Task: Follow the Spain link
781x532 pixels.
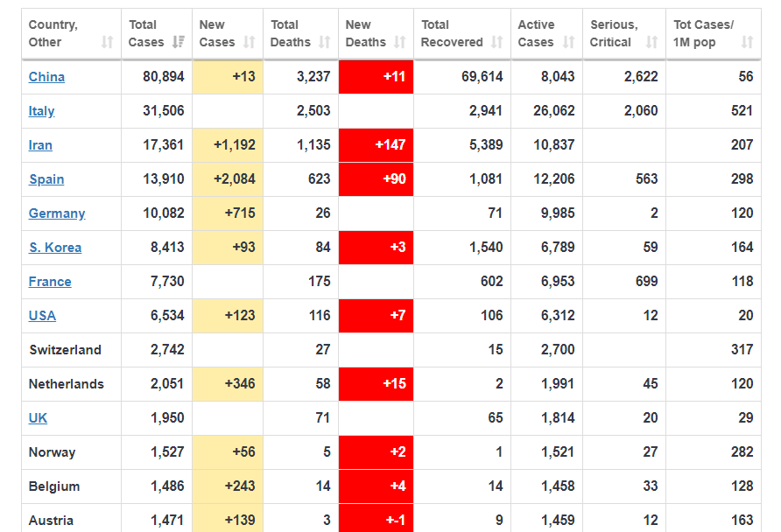Action: [x=46, y=179]
